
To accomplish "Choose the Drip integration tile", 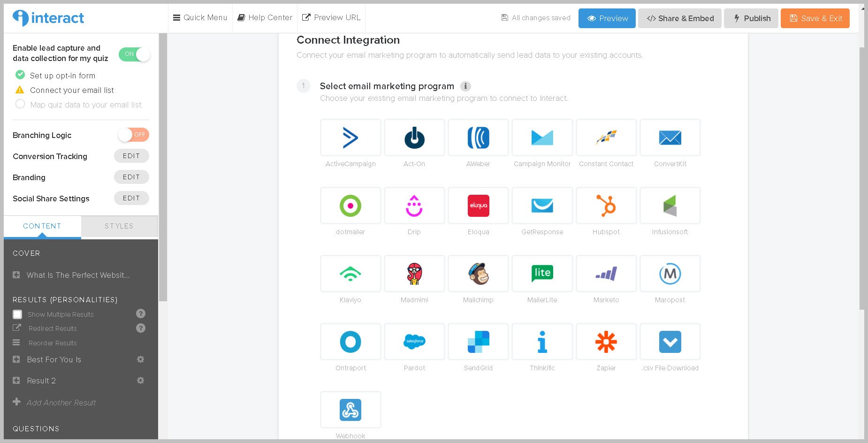I will (414, 206).
